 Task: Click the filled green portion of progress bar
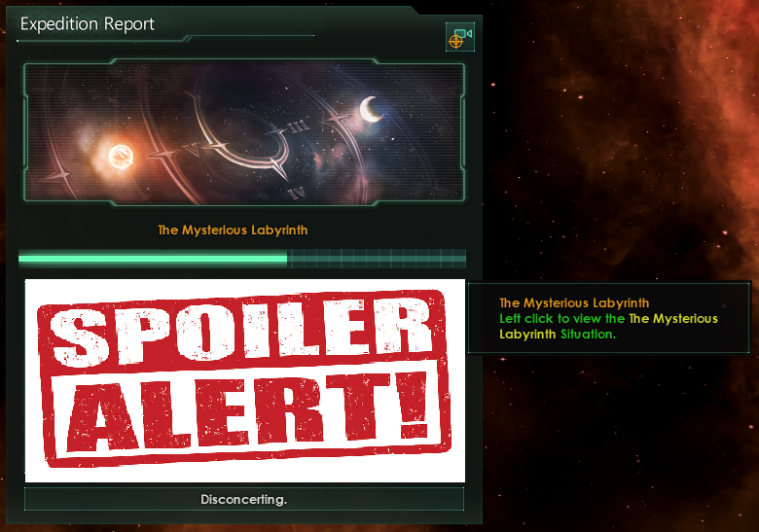pos(153,259)
